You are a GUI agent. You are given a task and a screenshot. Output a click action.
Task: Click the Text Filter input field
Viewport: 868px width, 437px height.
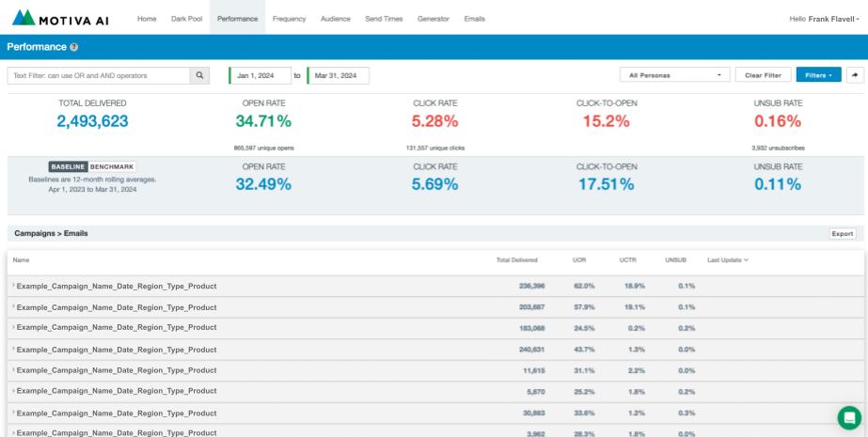[x=99, y=75]
